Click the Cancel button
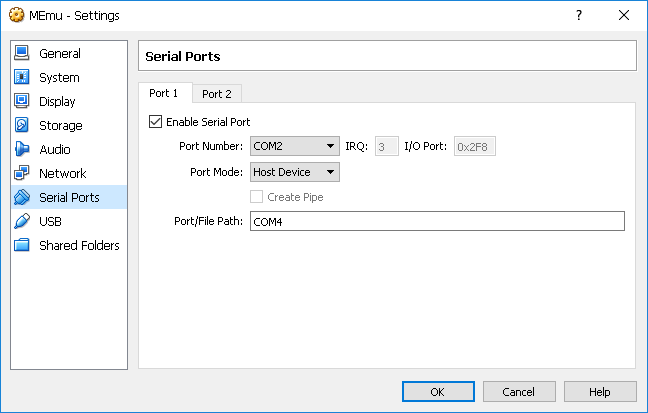Image resolution: width=648 pixels, height=413 pixels. tap(519, 392)
